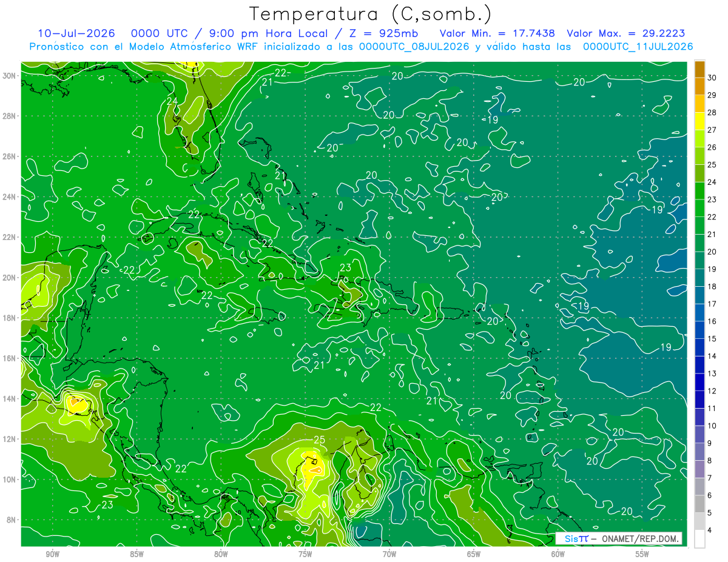Click the "Valor Max. = 29.2223" text
This screenshot has height=562, width=728.
(626, 33)
